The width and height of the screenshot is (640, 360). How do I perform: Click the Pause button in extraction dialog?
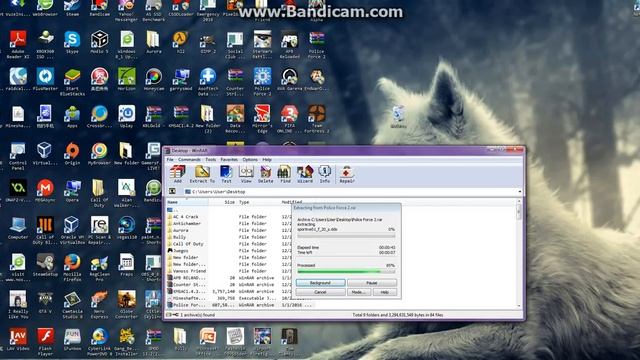(x=372, y=282)
